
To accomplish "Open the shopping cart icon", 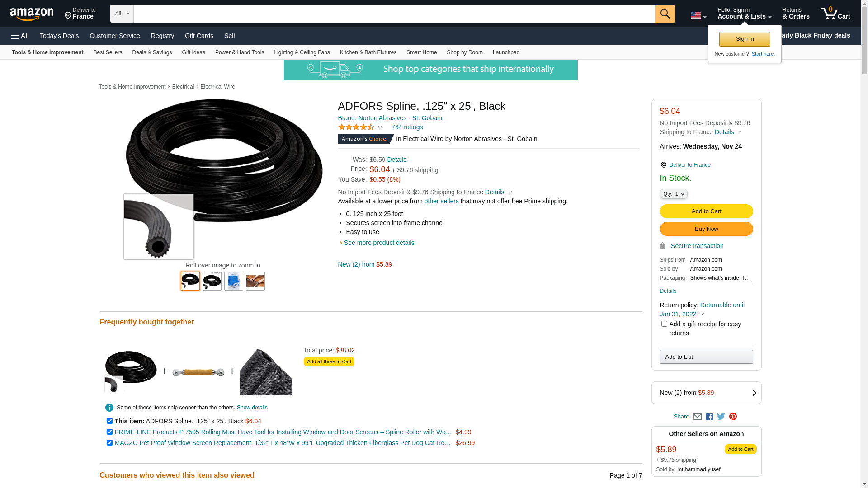I will 835,14.
